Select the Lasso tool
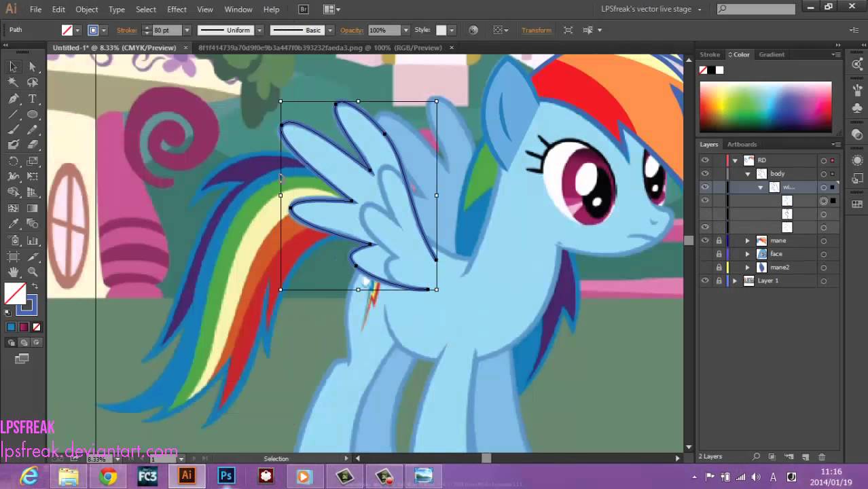868x489 pixels. (x=33, y=82)
